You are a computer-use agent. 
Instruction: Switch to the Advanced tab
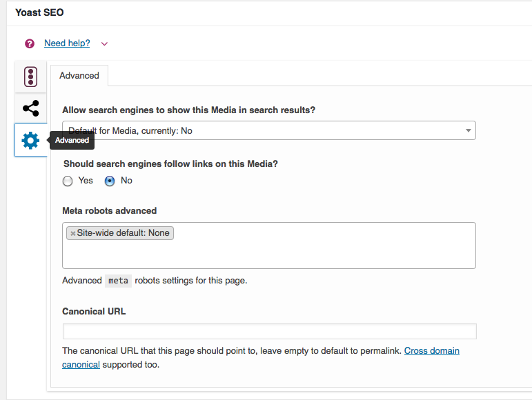point(79,76)
